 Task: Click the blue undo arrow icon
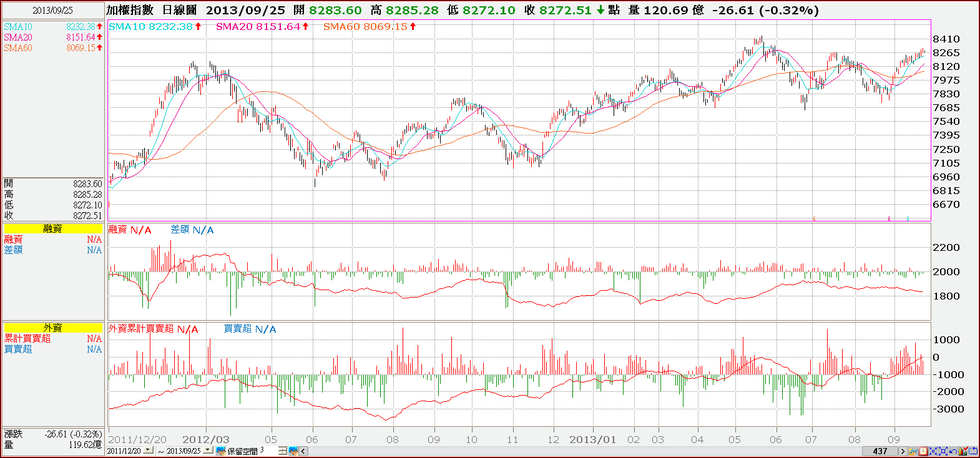953,451
